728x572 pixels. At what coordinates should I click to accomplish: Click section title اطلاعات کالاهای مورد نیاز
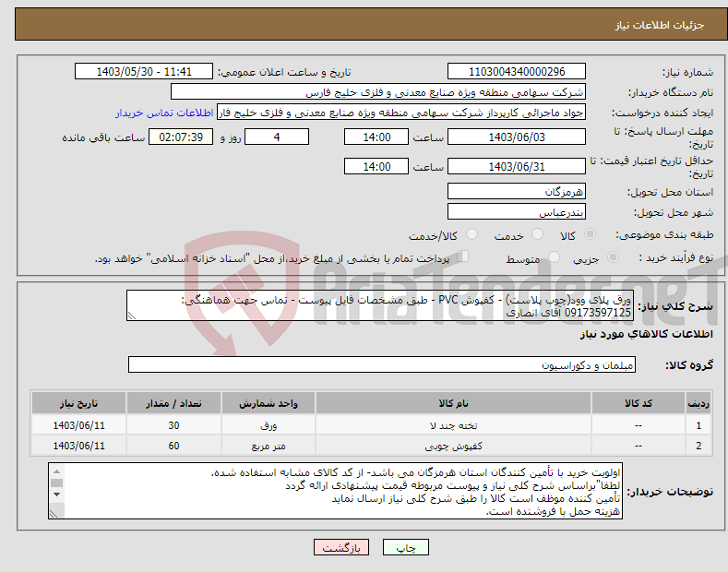[x=646, y=334]
